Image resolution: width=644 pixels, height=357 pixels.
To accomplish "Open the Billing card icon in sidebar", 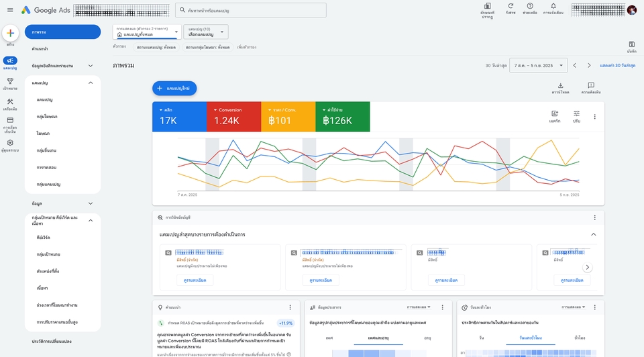I will (x=10, y=120).
